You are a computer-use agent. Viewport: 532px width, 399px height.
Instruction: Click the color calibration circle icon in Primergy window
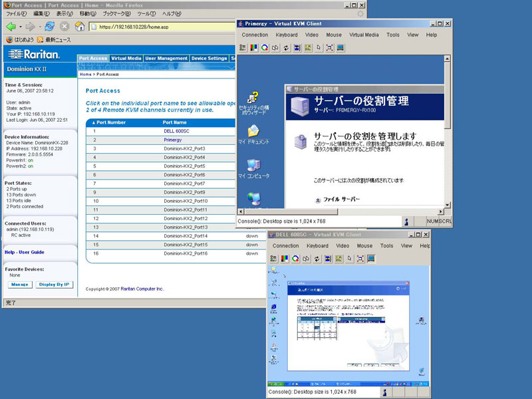[264, 48]
